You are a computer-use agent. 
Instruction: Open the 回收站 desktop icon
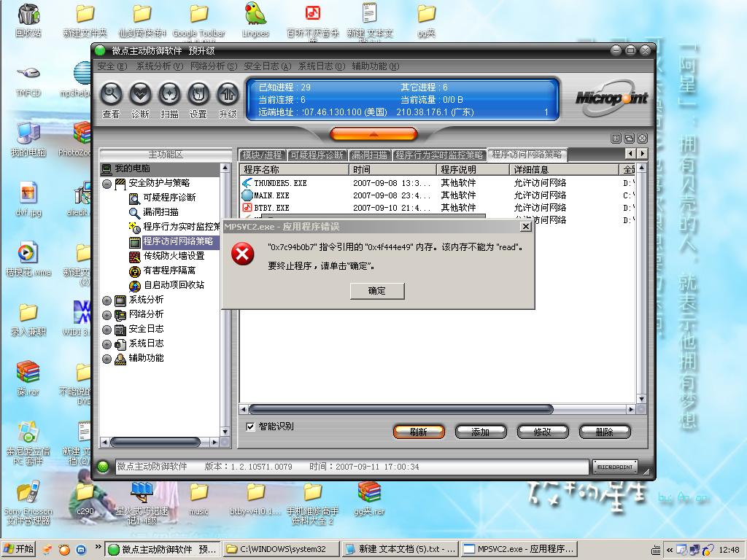pyautogui.click(x=28, y=20)
